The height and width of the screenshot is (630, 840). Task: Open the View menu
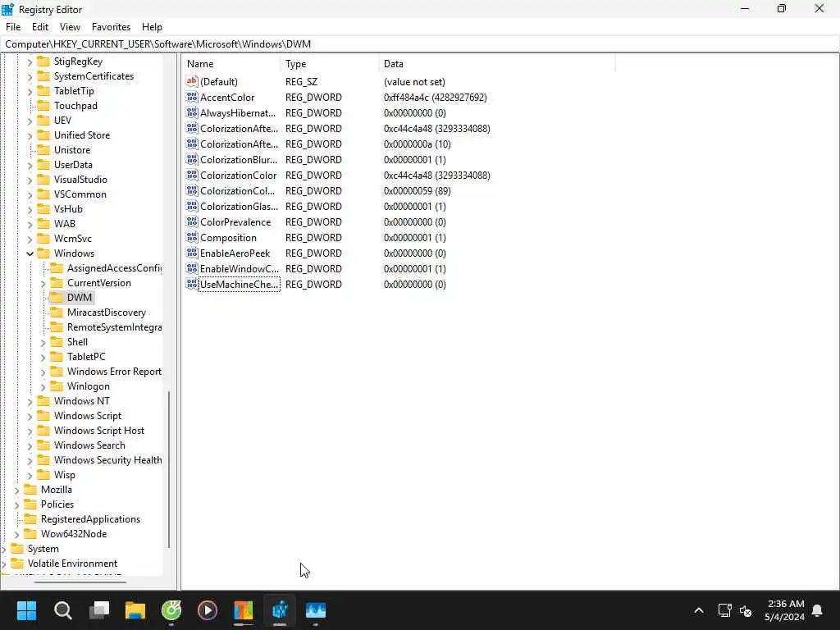pyautogui.click(x=70, y=27)
